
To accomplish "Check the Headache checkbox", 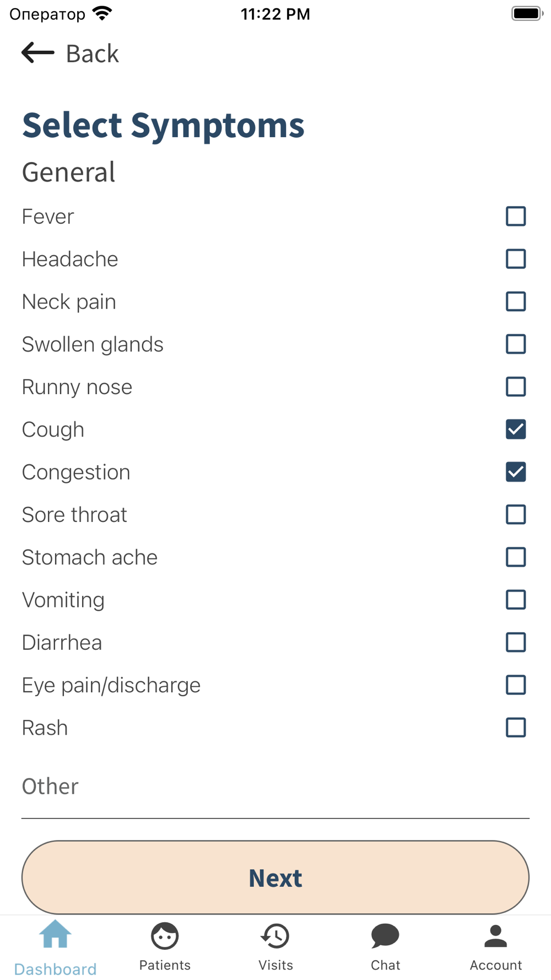I will tap(516, 259).
